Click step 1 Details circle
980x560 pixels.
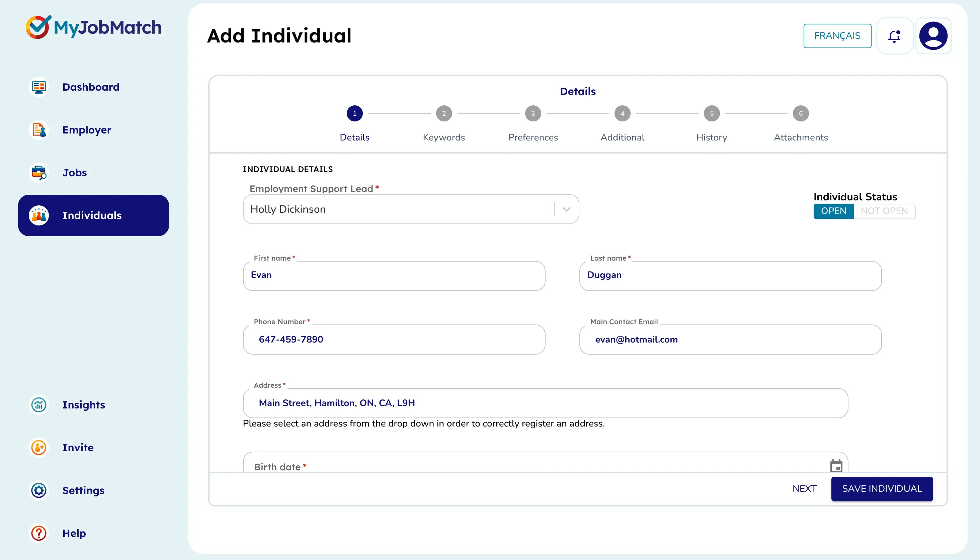354,113
